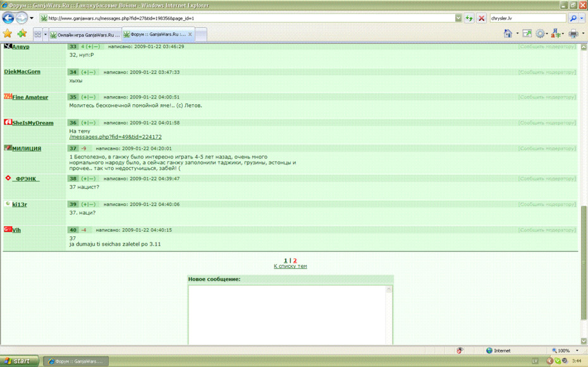Screen dimensions: 588x367
Task: Vote (+|−) on message 34
Action: 89,72
